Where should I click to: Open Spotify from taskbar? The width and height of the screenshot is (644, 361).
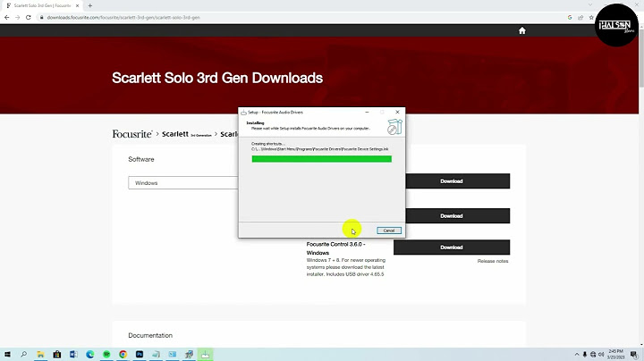tap(106, 354)
